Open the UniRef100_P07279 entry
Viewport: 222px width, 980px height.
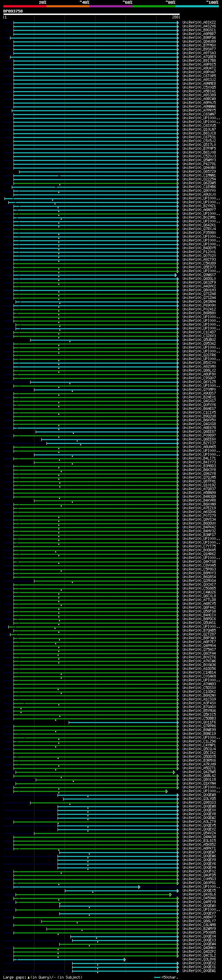[199, 516]
